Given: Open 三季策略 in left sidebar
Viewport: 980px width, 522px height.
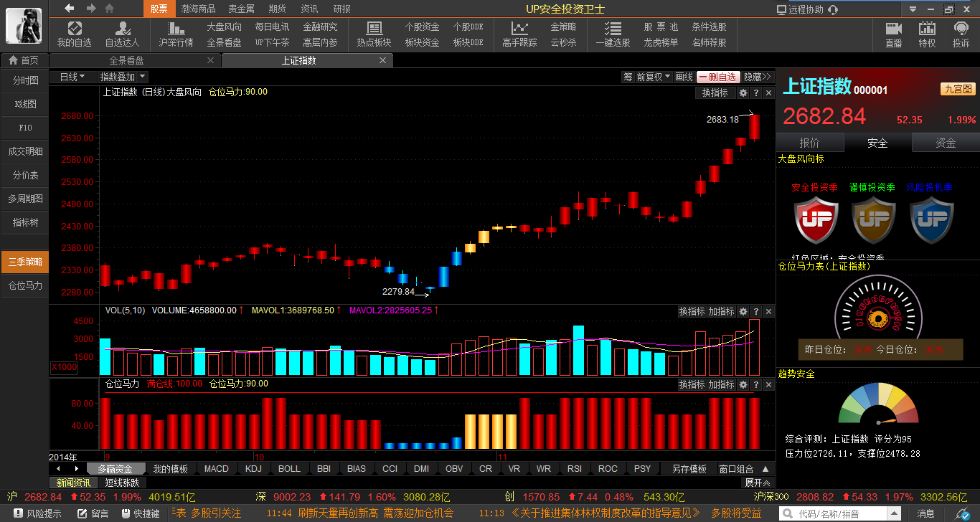Looking at the screenshot, I should (x=25, y=262).
